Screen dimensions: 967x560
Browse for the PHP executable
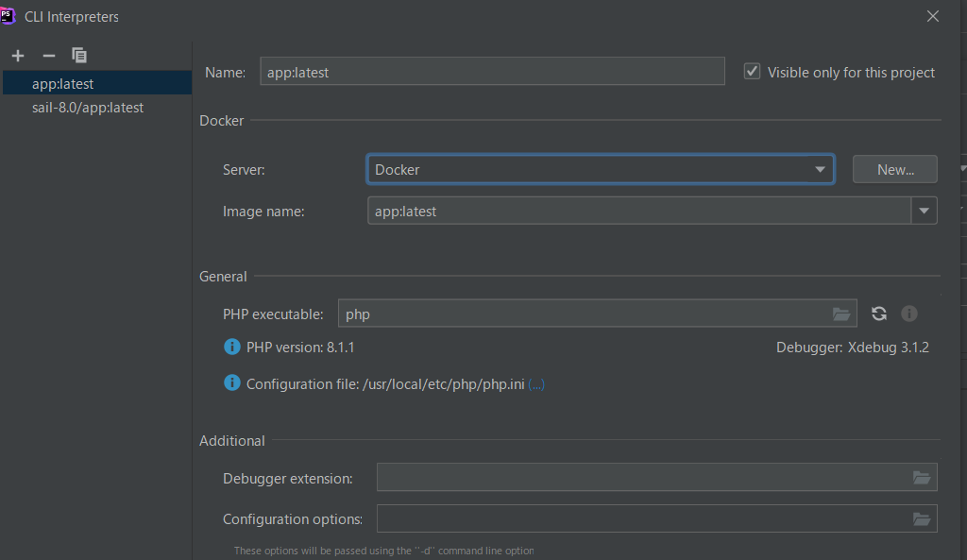tap(841, 314)
